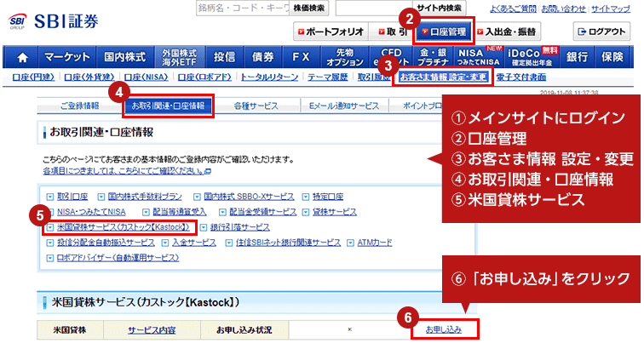This screenshot has height=343, width=644.
Task: Switch to the 各種サービス tab
Action: 256,106
